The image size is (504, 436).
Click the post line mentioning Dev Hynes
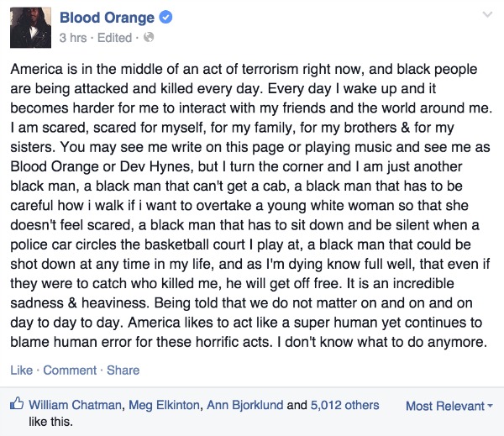click(x=236, y=166)
